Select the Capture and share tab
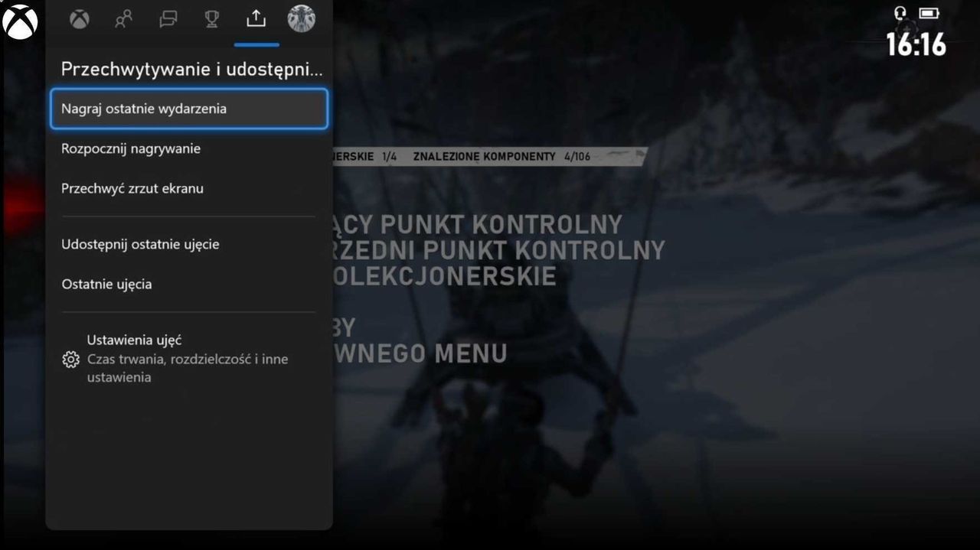980x550 pixels. [256, 20]
